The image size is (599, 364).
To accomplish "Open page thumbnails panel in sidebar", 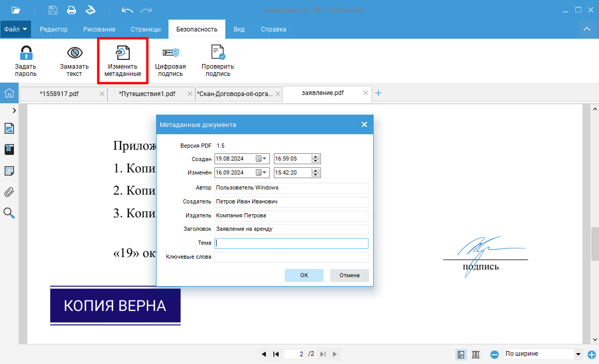I will 9,128.
